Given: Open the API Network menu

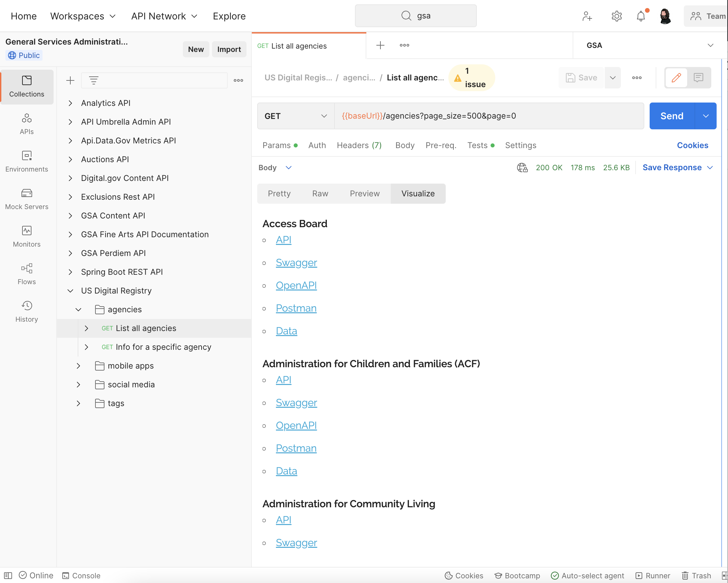Looking at the screenshot, I should click(x=164, y=16).
